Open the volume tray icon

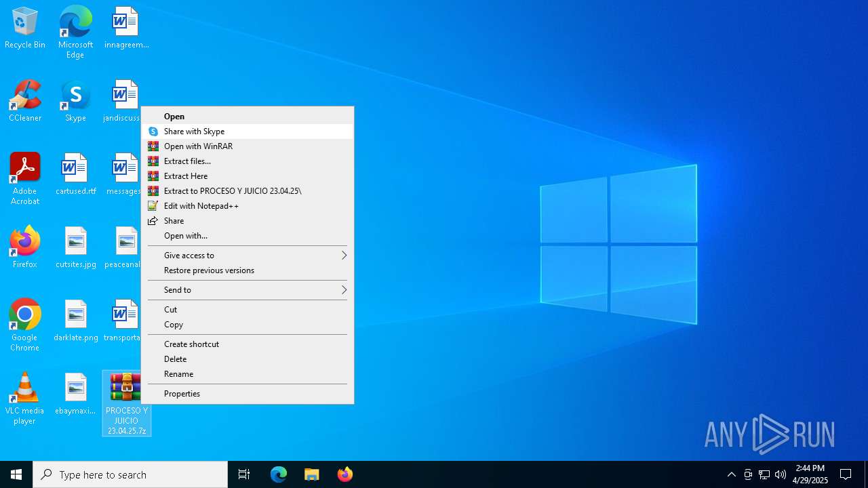pos(781,474)
